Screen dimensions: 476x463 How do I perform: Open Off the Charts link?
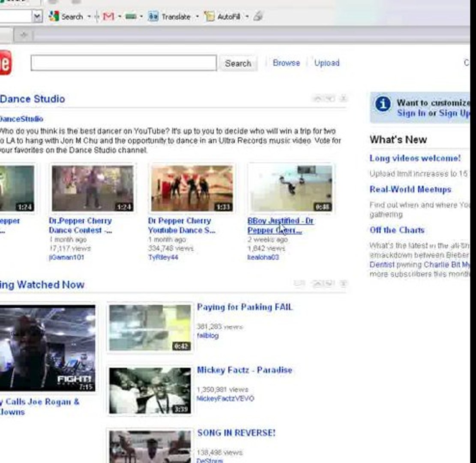pyautogui.click(x=396, y=230)
